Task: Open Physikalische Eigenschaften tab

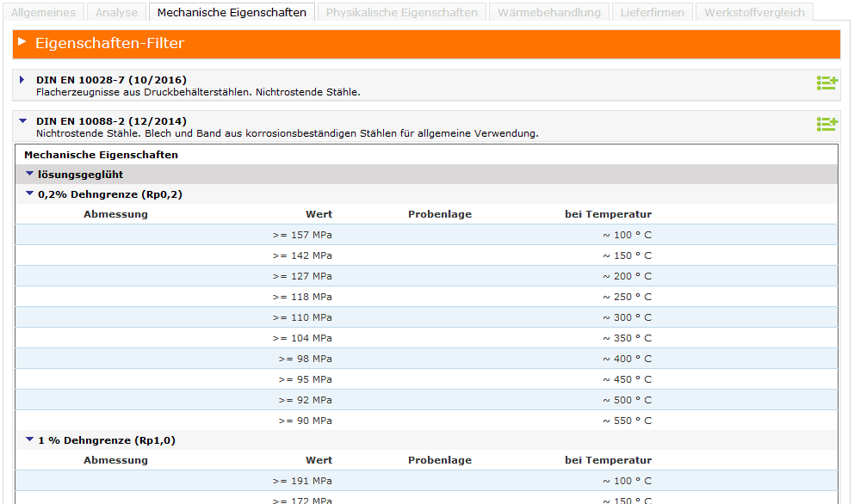Action: (x=401, y=13)
